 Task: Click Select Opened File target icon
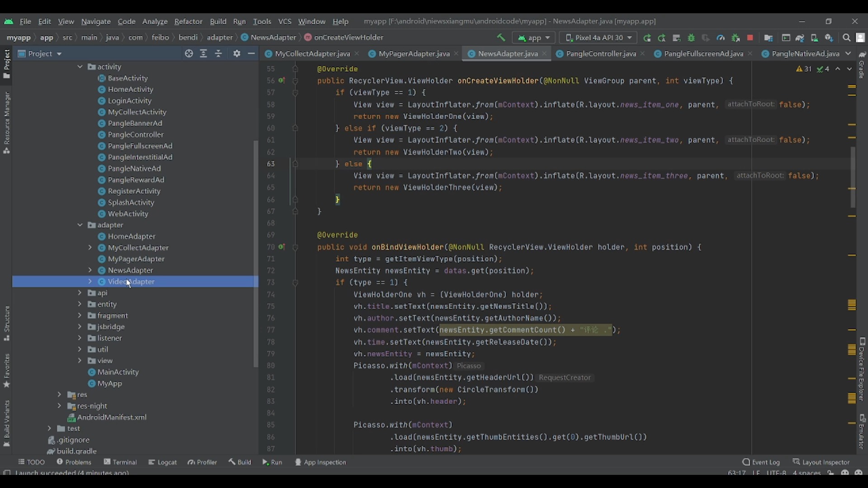[x=189, y=54]
